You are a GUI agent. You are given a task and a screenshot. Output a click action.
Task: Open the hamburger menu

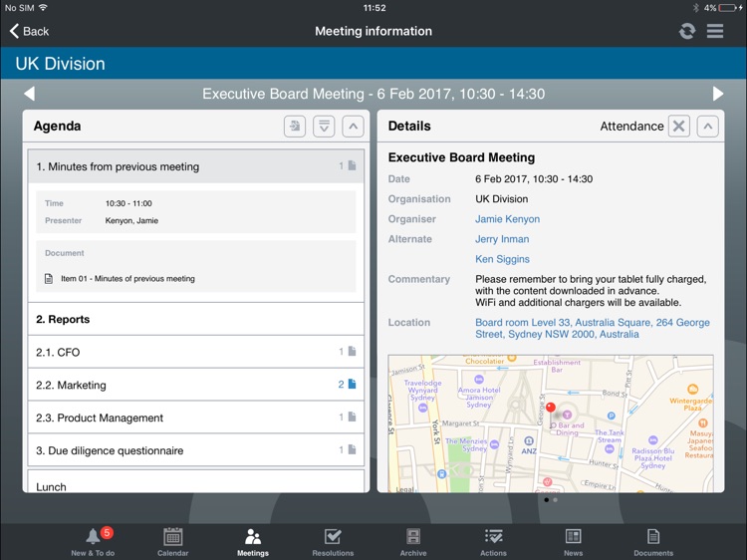click(x=714, y=31)
